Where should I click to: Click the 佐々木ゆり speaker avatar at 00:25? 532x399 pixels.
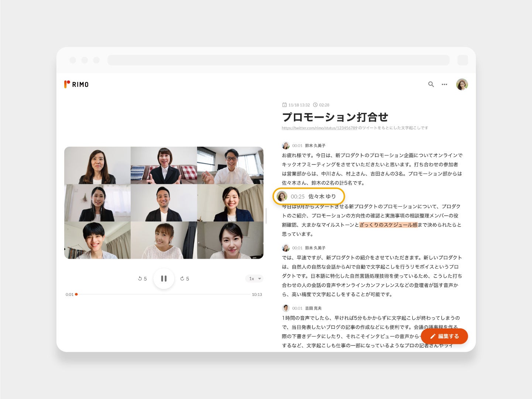tap(282, 196)
